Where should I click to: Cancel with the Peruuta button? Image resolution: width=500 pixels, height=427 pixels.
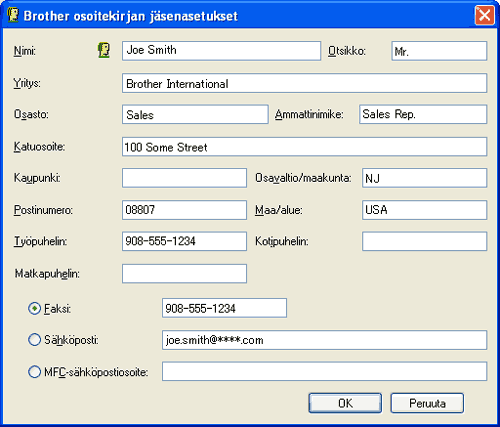(x=427, y=403)
